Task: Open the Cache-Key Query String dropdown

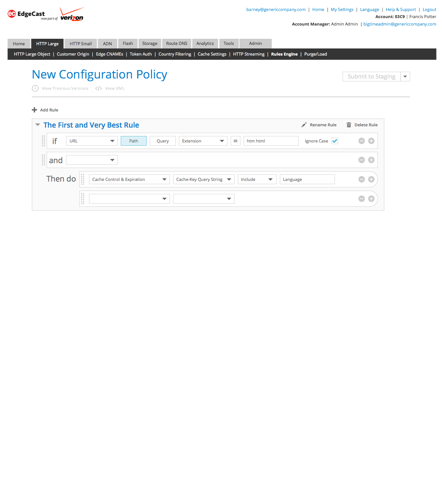Action: [204, 179]
